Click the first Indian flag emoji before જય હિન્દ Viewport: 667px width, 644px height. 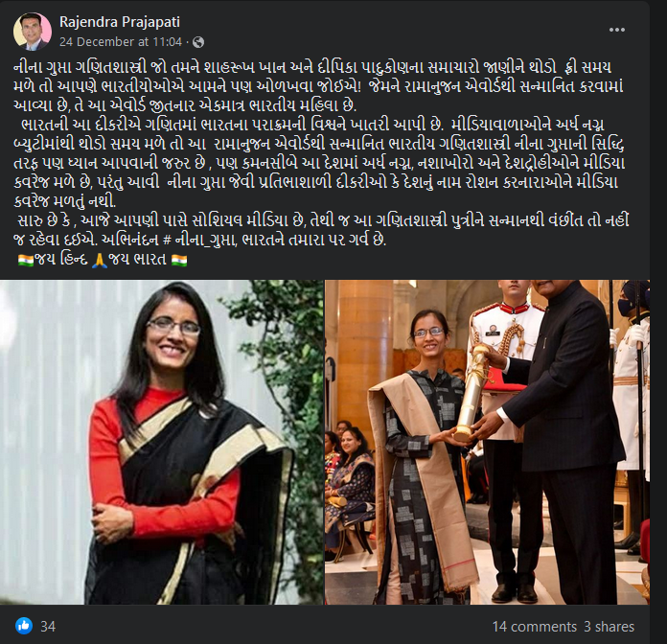click(26, 260)
